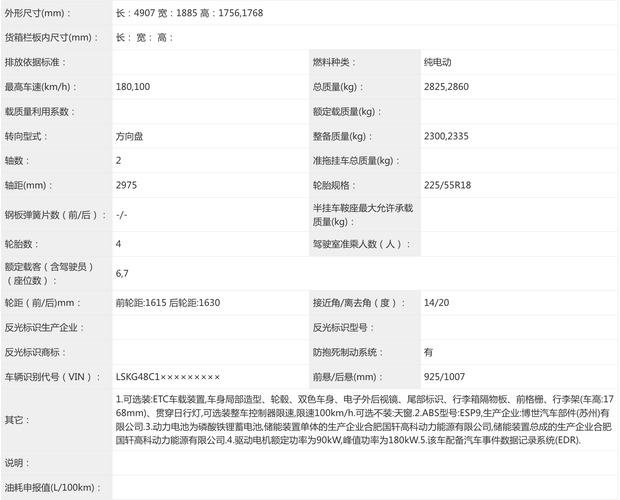Screen dimensions: 620x500
Task: Select the 防抱死制动系统 label
Action: click(x=348, y=352)
